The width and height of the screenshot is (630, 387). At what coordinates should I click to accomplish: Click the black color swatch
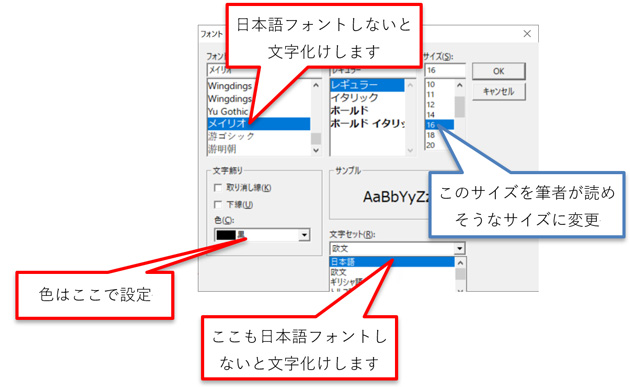coord(226,235)
